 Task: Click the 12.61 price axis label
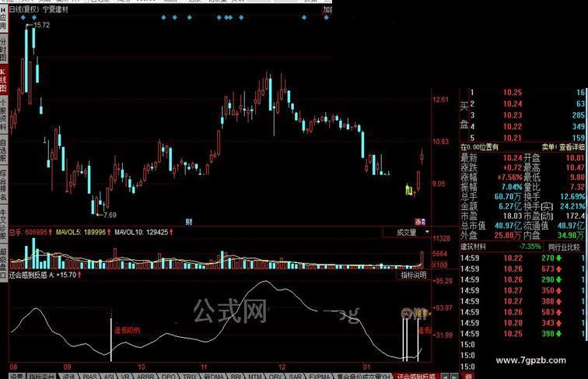pyautogui.click(x=440, y=100)
